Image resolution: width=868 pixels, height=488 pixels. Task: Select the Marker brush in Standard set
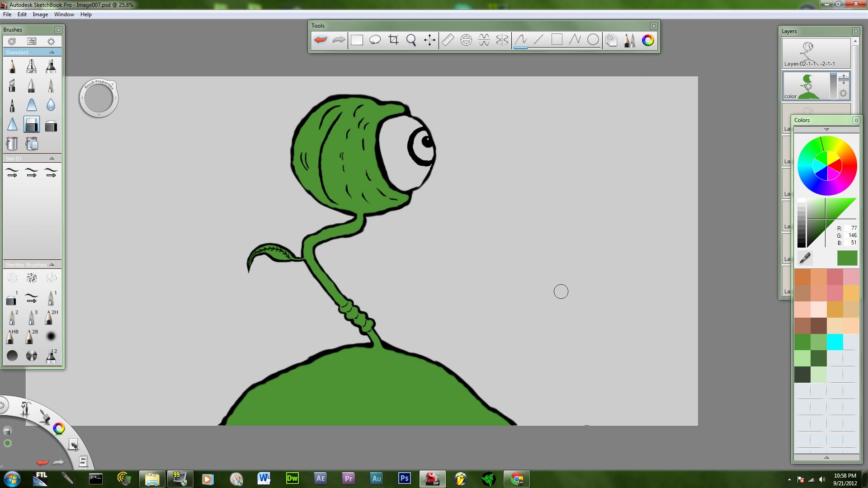(51, 66)
